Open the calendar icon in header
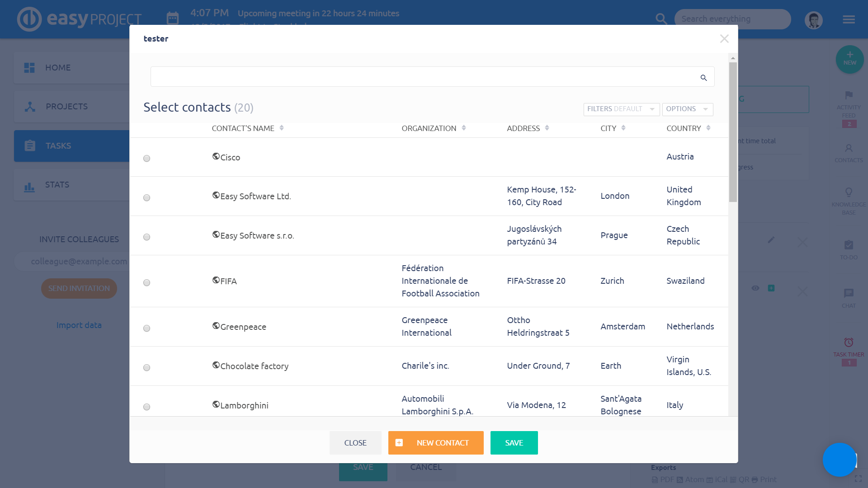Image resolution: width=868 pixels, height=488 pixels. coord(173,18)
